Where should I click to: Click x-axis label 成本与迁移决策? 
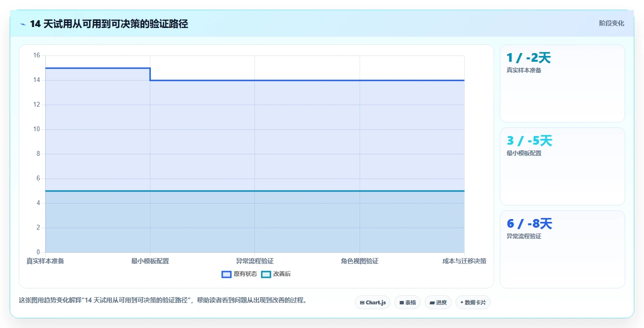[x=464, y=261]
